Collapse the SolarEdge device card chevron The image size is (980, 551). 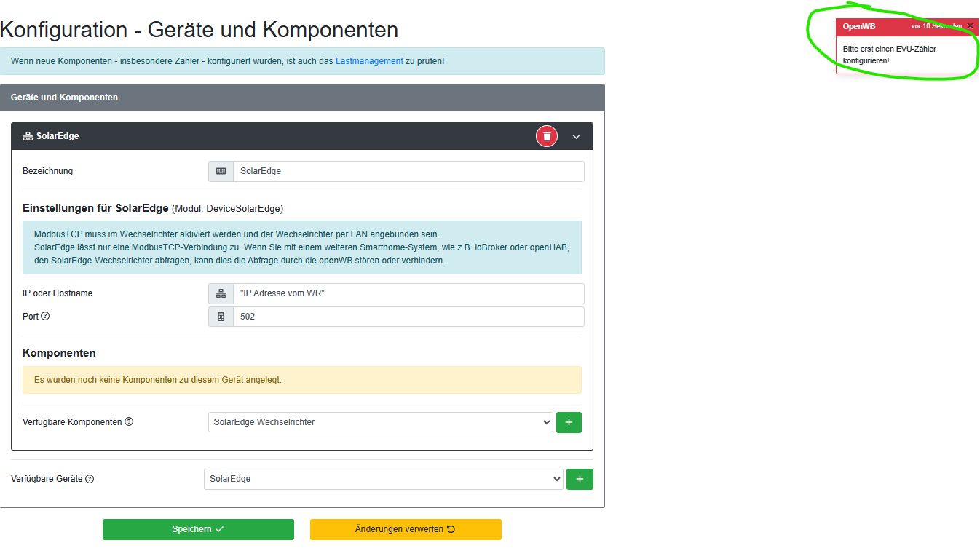pos(576,136)
